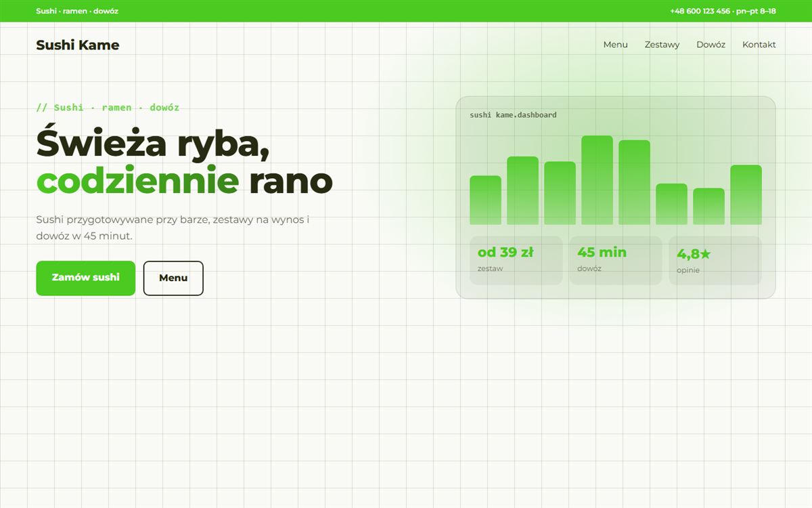Click the Zamów sushi button
The width and height of the screenshot is (812, 508).
(x=86, y=278)
